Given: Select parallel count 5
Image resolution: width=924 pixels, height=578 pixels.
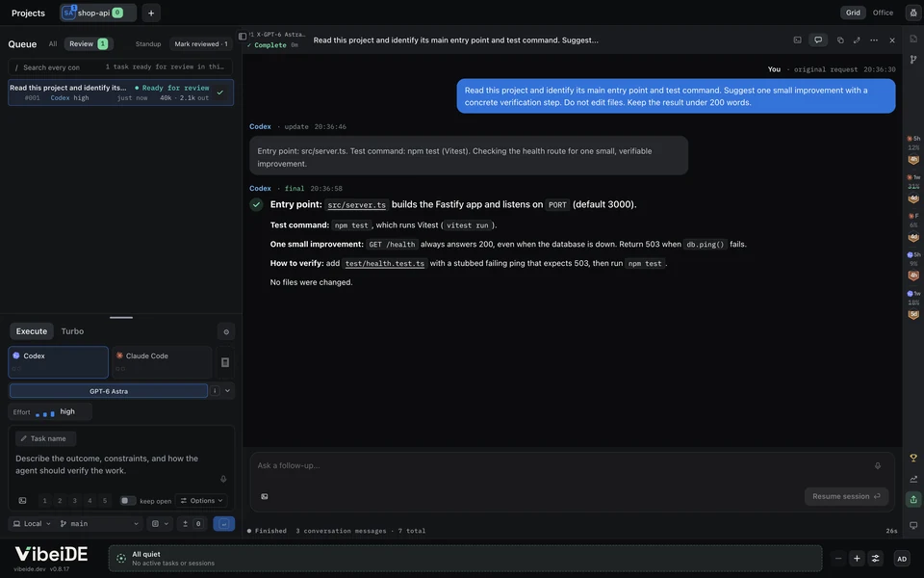Looking at the screenshot, I should [x=105, y=500].
